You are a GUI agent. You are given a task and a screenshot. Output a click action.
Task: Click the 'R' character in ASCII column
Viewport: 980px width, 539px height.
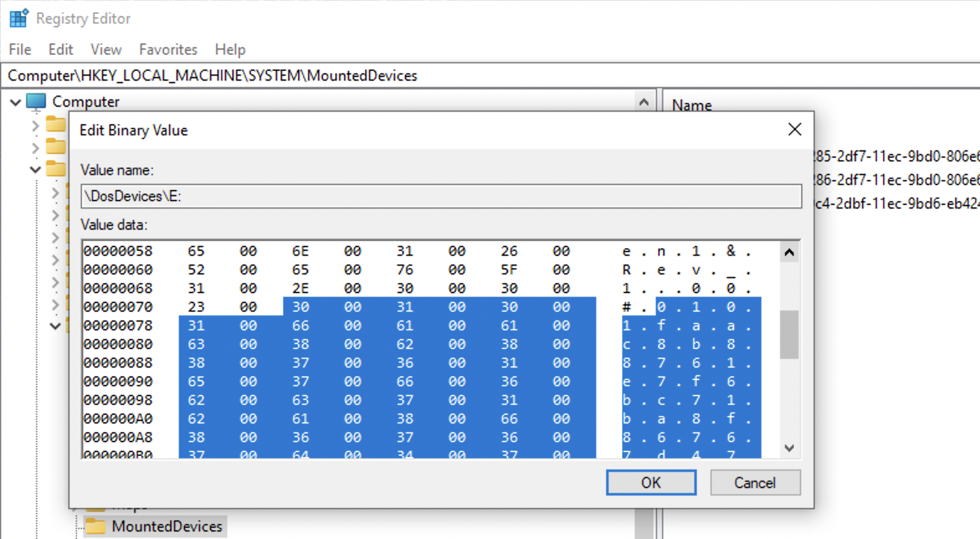(627, 269)
